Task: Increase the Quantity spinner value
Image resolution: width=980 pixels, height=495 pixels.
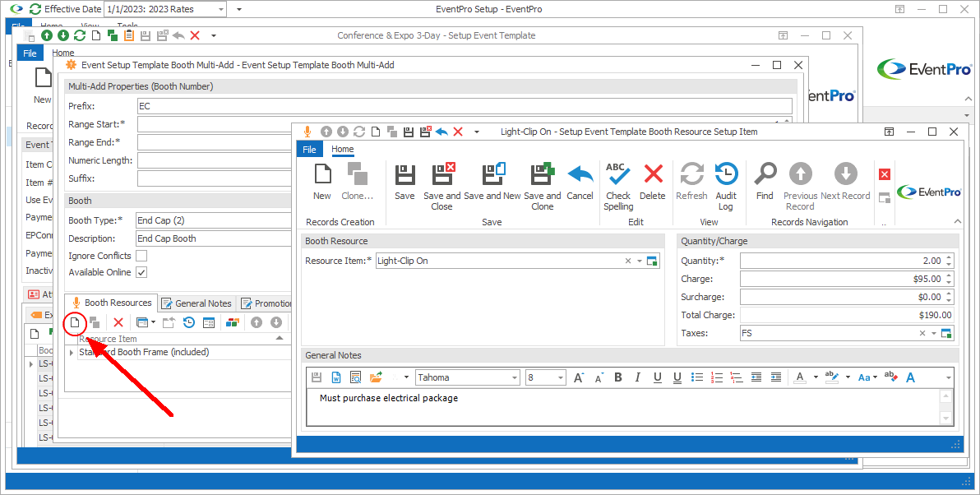Action: click(x=950, y=257)
